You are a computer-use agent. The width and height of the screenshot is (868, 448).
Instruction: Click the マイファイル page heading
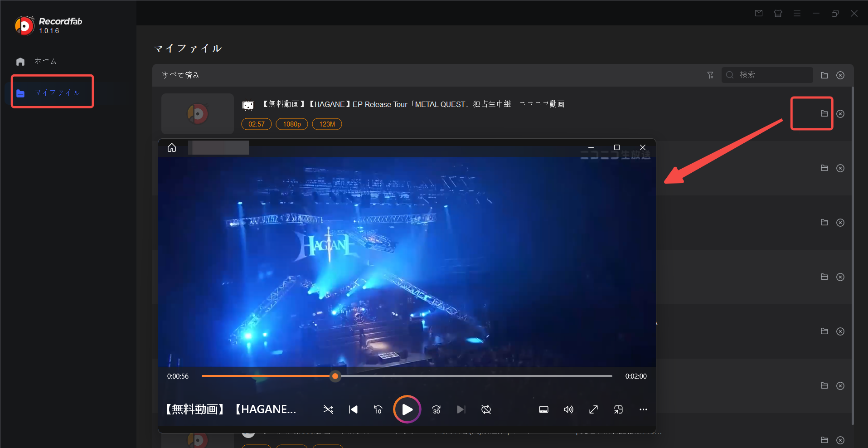pos(188,49)
